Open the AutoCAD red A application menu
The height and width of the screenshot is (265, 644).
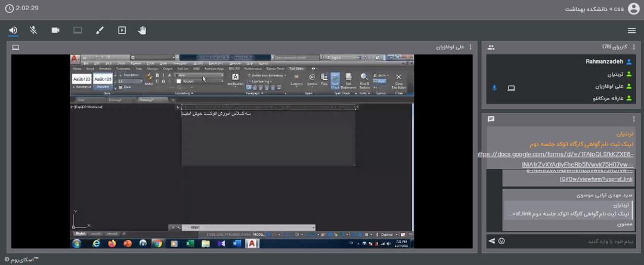(x=75, y=58)
